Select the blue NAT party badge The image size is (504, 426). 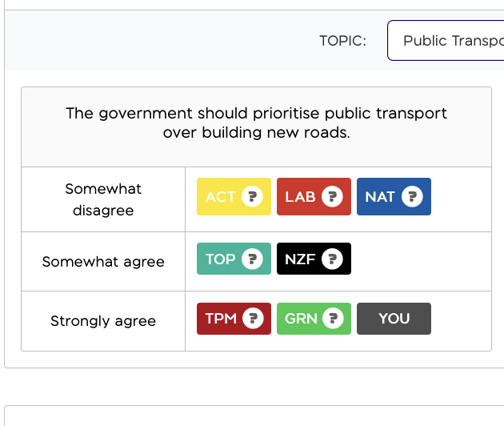(394, 197)
